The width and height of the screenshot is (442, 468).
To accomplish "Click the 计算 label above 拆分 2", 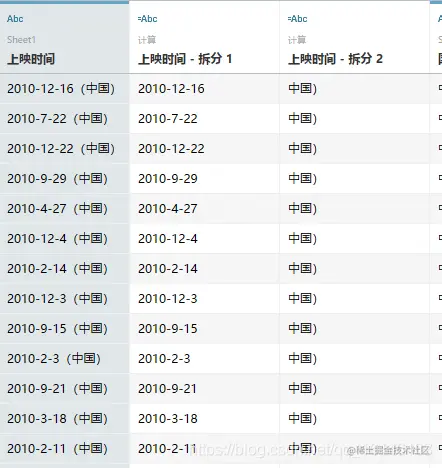I will point(297,40).
